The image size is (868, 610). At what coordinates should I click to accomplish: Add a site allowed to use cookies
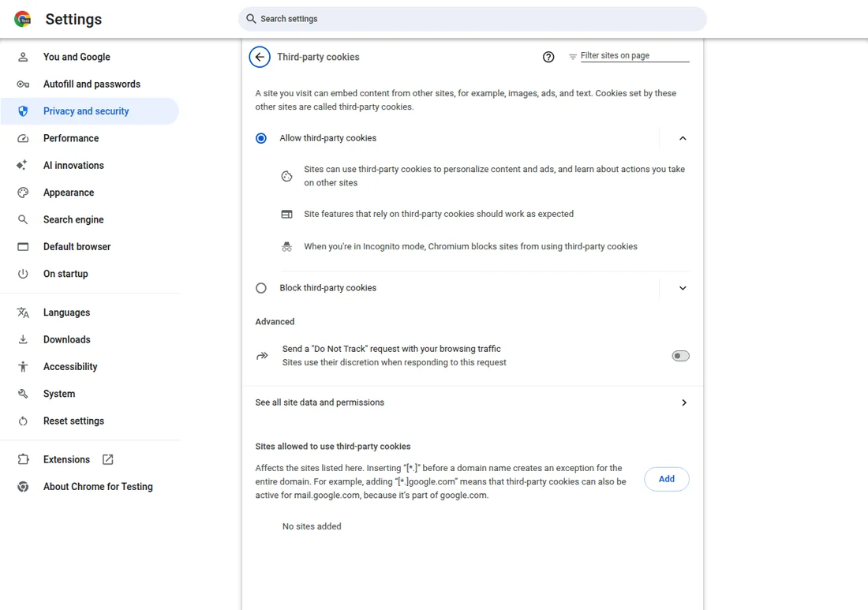(x=667, y=479)
